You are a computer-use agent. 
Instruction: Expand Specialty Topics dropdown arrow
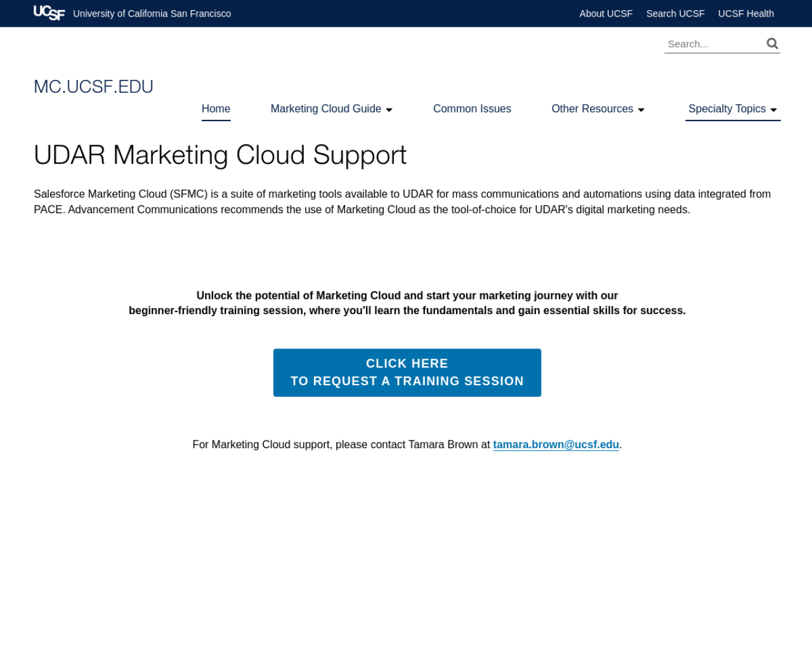[x=773, y=110]
